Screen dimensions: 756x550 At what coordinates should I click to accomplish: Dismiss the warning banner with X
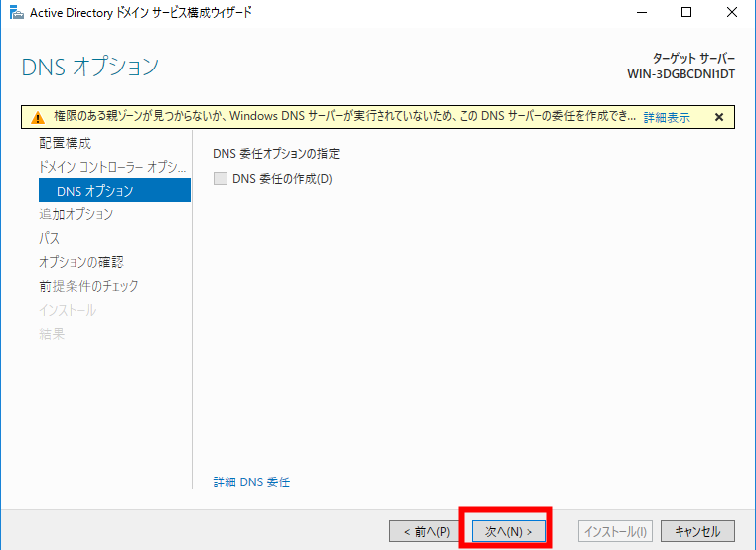[x=719, y=117]
